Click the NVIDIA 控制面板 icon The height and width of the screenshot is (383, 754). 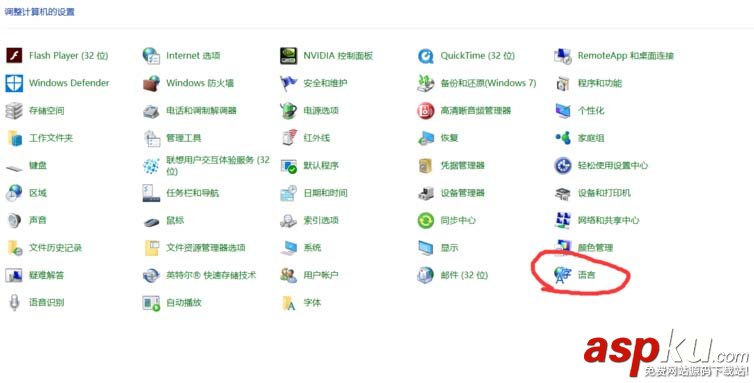pyautogui.click(x=289, y=56)
